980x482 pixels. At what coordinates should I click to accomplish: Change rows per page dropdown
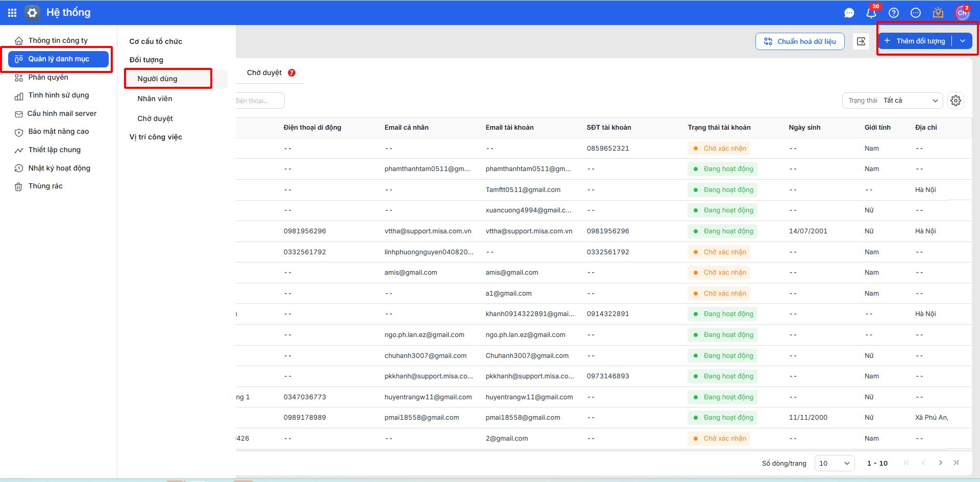[x=834, y=463]
